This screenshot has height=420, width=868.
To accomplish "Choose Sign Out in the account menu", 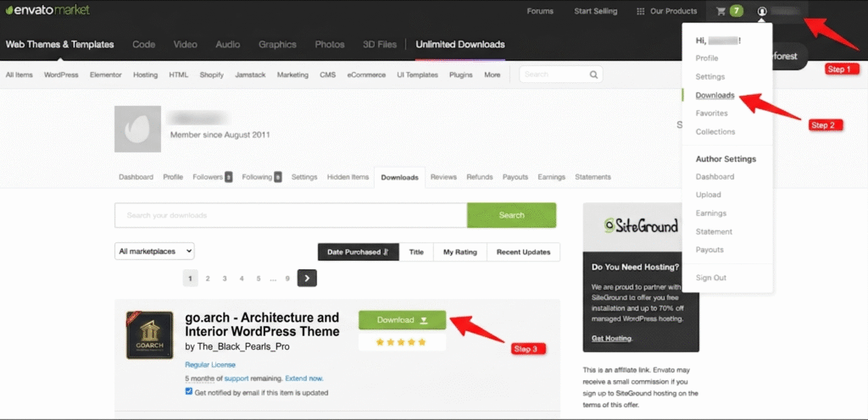I will 711,278.
